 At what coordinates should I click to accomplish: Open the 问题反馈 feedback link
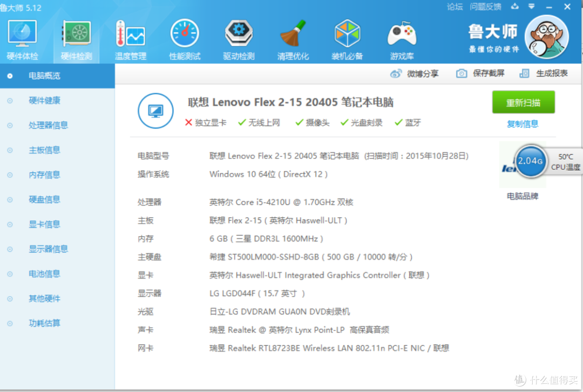[485, 6]
